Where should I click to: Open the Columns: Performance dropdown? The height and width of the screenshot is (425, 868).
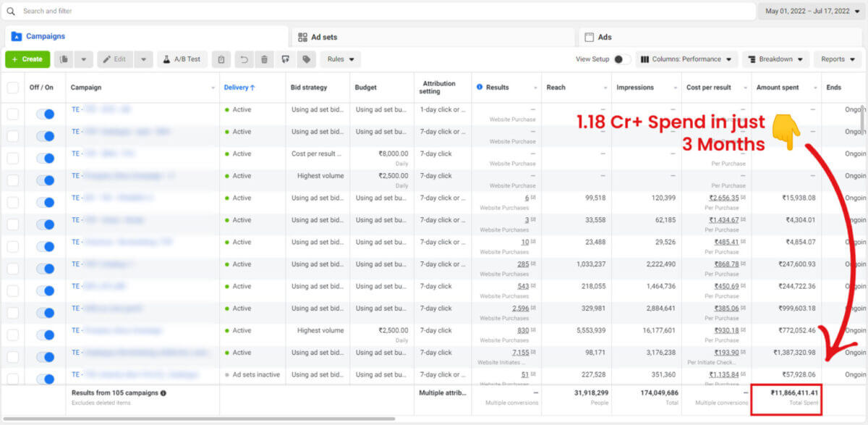point(686,59)
